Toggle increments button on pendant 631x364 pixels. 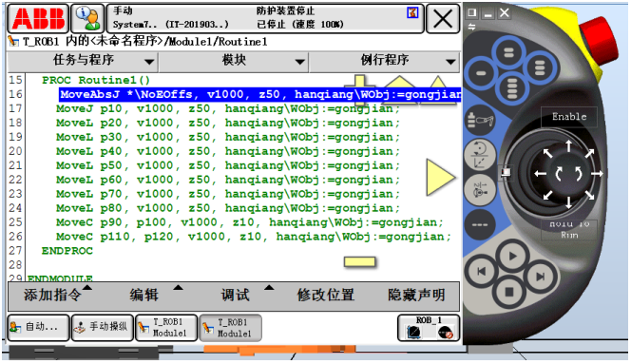480,224
